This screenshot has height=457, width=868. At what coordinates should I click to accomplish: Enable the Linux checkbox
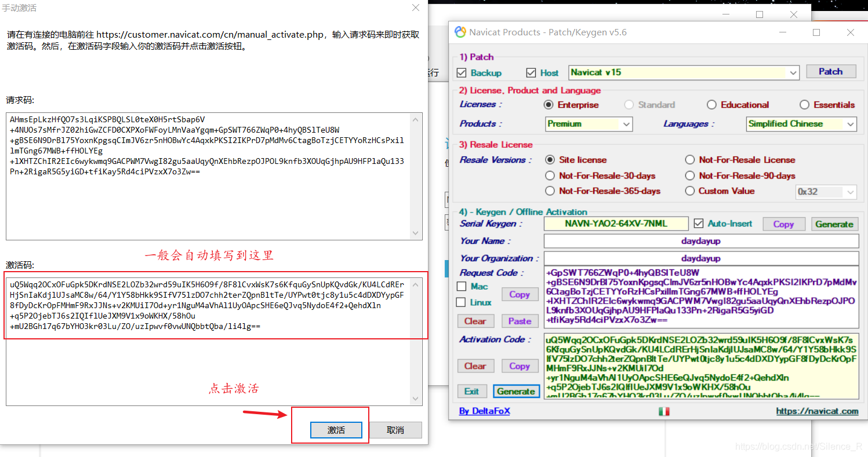[x=462, y=302]
